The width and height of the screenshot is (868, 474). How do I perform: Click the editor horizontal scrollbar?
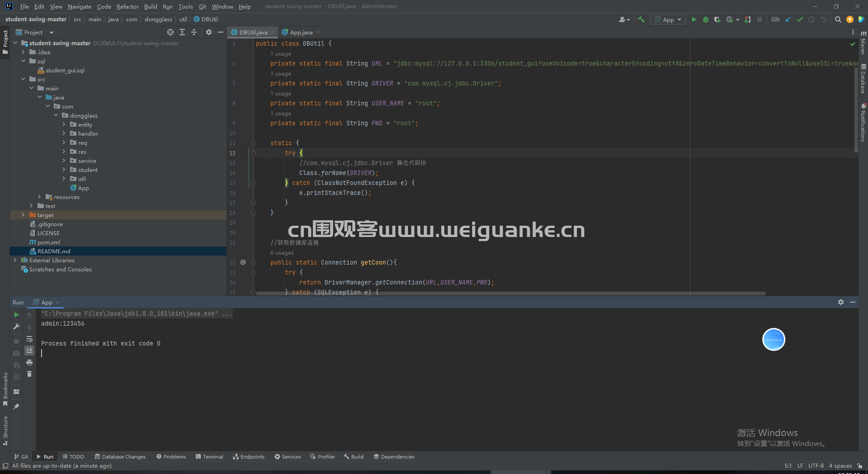[x=510, y=294]
